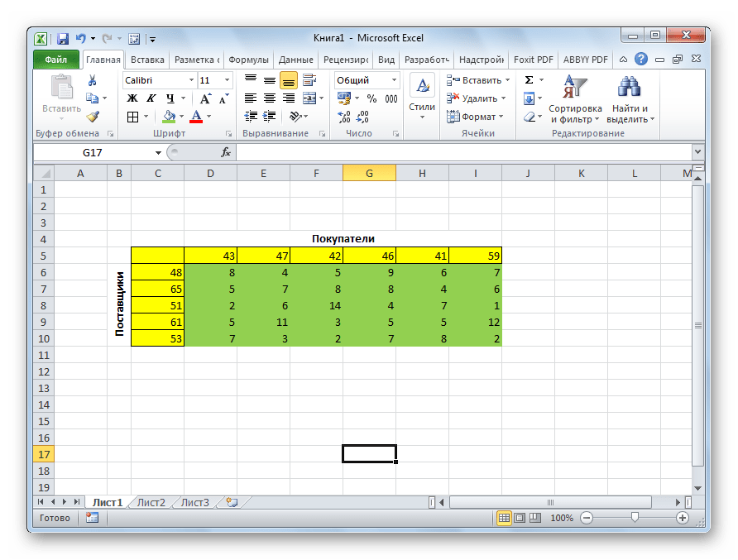Click the Increase Decimal icon
738x560 pixels.
[344, 117]
